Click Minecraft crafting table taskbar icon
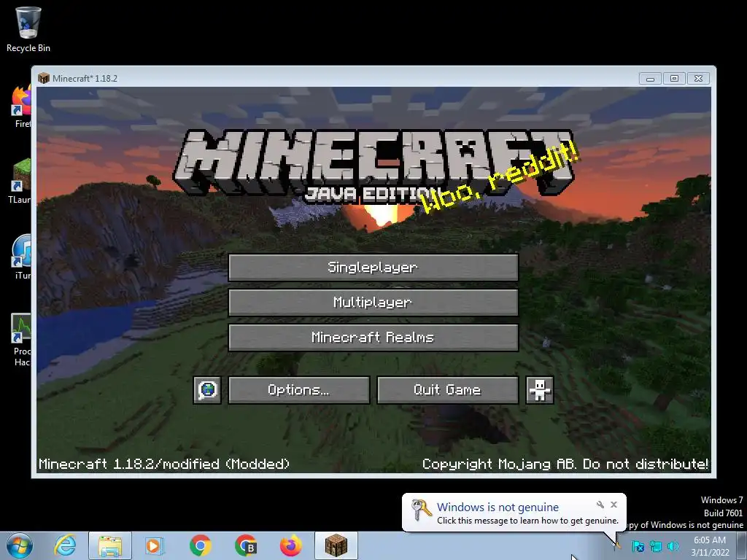The width and height of the screenshot is (747, 560). point(336,545)
